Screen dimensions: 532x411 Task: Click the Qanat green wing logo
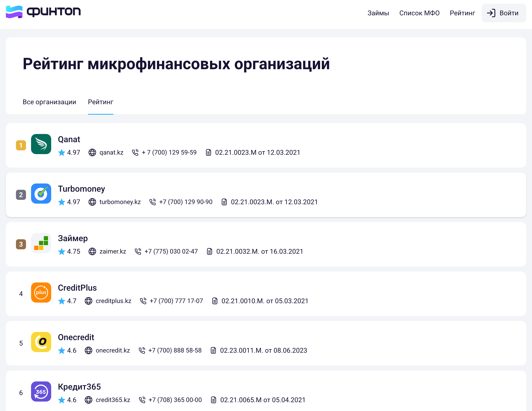(41, 144)
